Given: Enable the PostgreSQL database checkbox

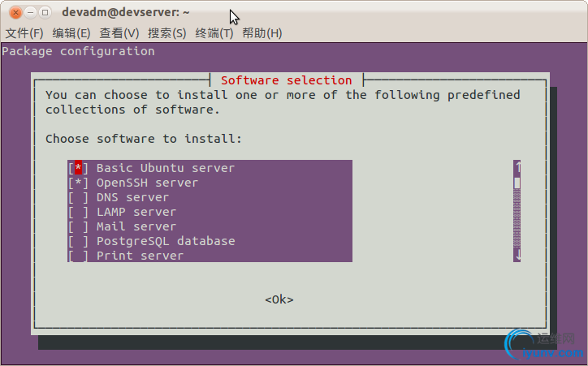Looking at the screenshot, I should coord(78,241).
